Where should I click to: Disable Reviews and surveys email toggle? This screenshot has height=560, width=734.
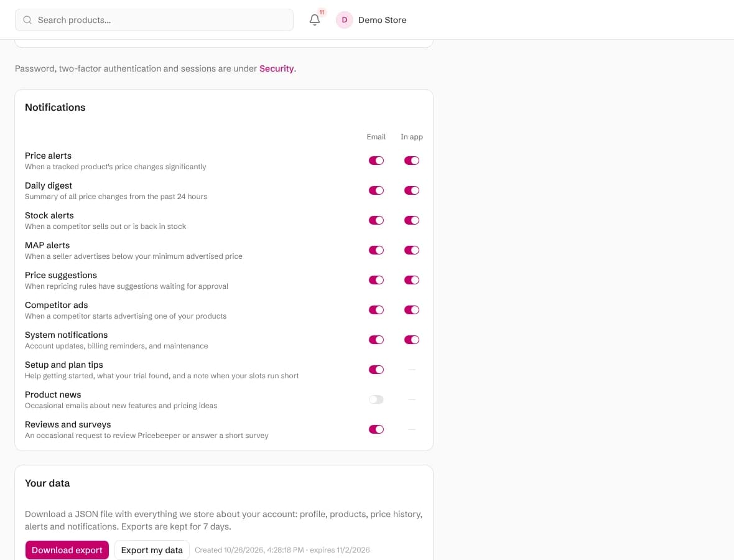(376, 429)
